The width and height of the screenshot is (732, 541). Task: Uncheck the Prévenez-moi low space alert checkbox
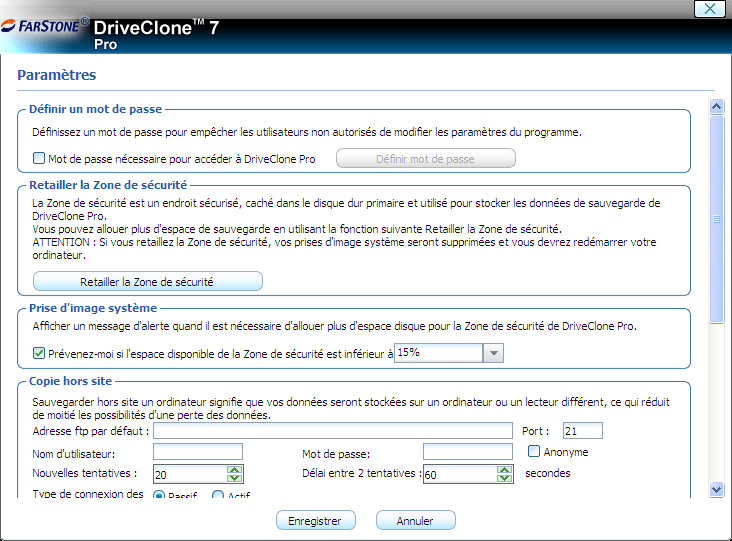tap(39, 353)
